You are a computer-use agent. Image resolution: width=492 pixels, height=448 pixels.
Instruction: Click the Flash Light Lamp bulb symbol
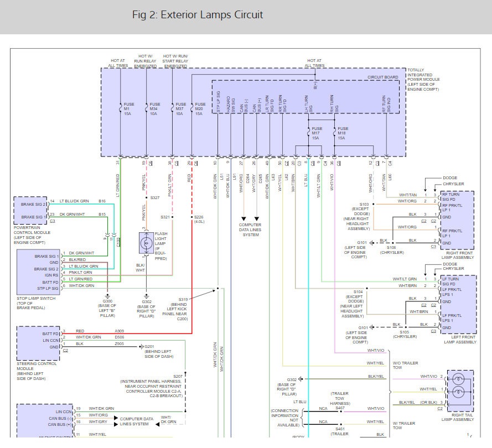point(146,243)
